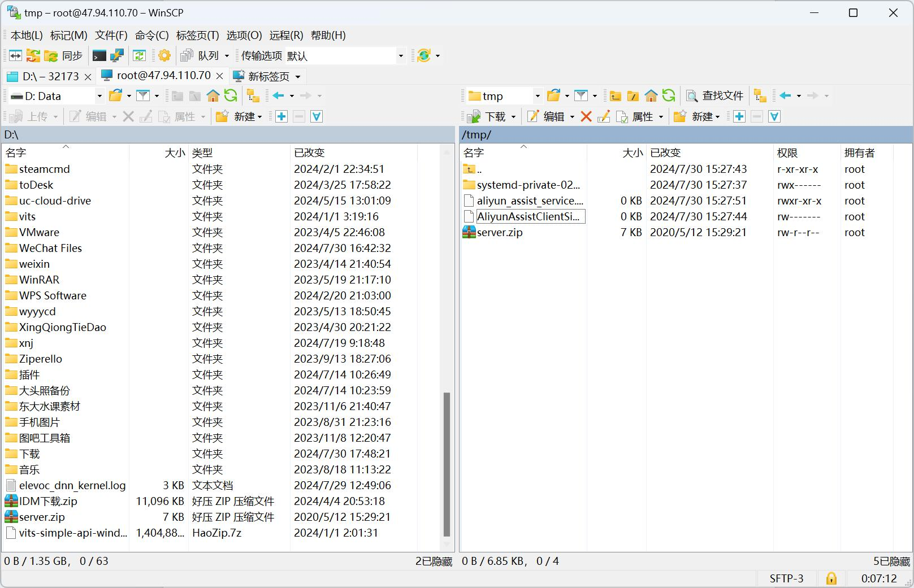Click the keep remote directory up to date icon

[139, 55]
